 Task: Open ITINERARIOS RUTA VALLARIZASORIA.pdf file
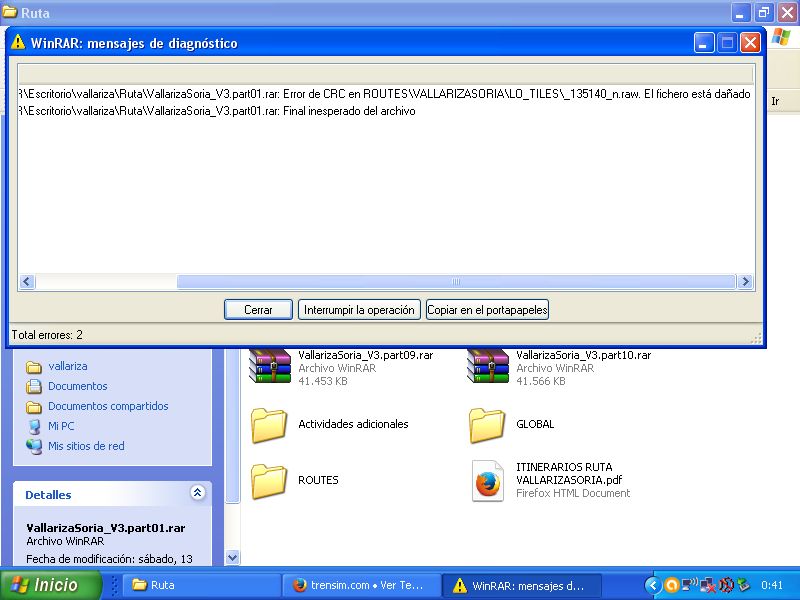(x=487, y=481)
